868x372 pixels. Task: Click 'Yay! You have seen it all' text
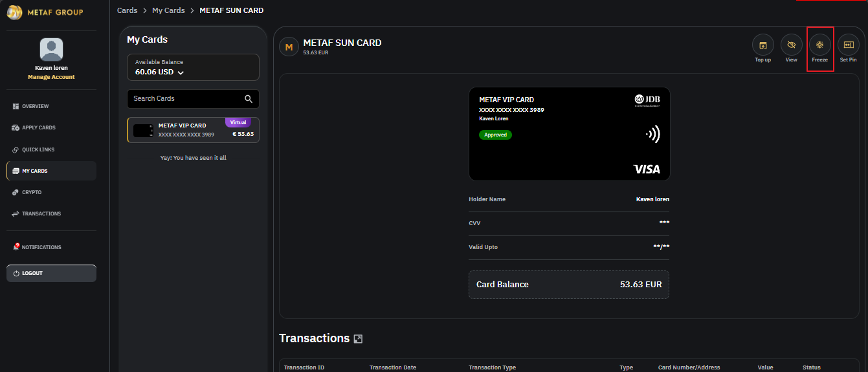[193, 158]
